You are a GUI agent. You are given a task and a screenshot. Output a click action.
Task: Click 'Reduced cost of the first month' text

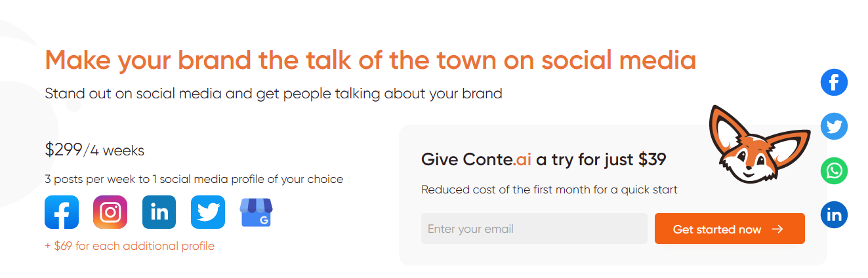[549, 190]
